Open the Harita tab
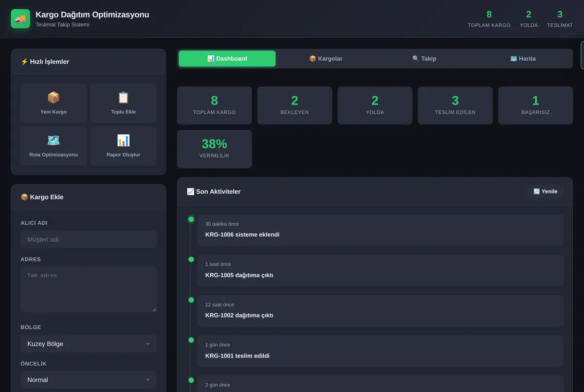Image resolution: width=584 pixels, height=392 pixels. pyautogui.click(x=523, y=58)
